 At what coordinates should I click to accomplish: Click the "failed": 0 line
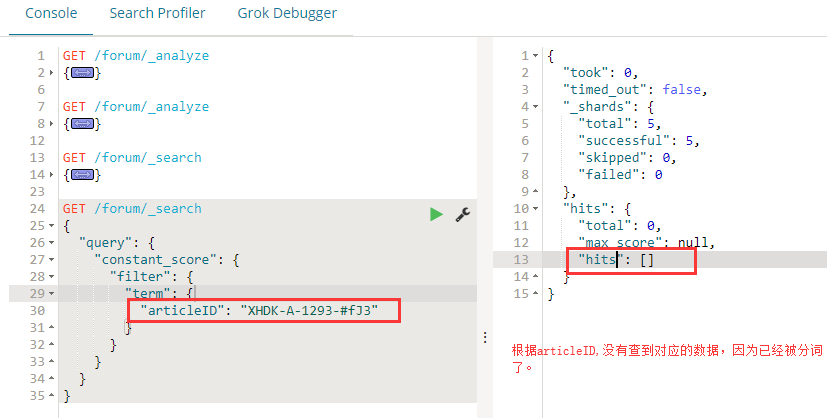pyautogui.click(x=620, y=174)
